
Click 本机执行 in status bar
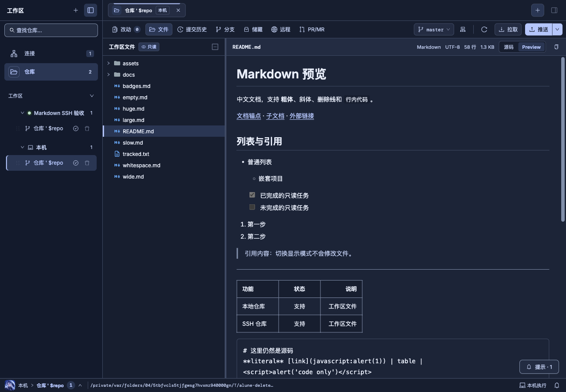pos(533,385)
